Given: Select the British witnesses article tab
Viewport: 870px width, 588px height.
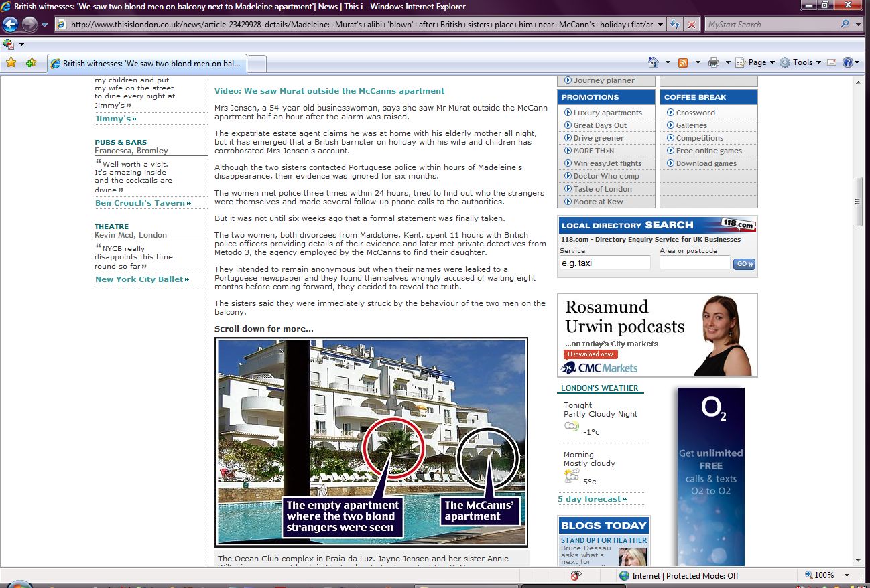Looking at the screenshot, I should coord(147,64).
